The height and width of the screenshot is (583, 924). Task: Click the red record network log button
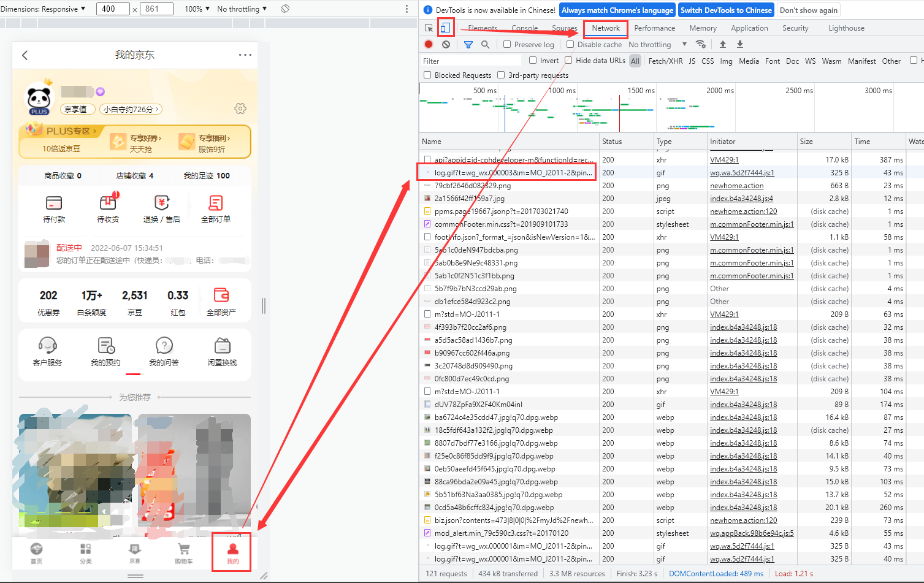(x=429, y=44)
